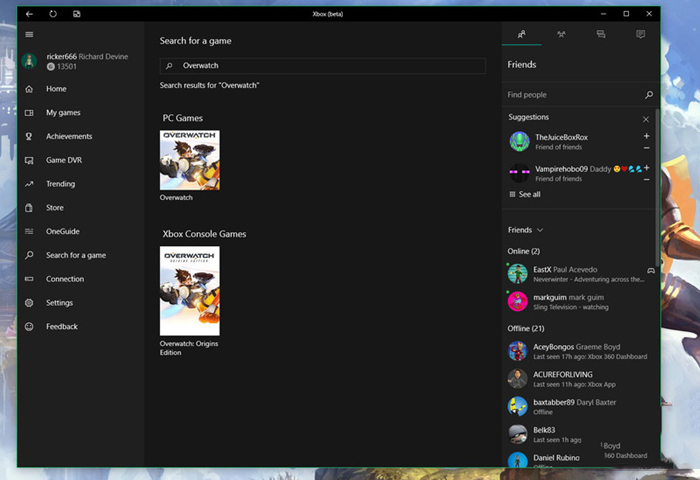The width and height of the screenshot is (700, 480).
Task: Click controller icon next to EastX
Action: 651,270
